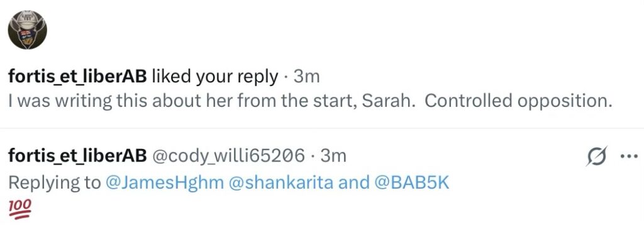Click the @cody_willi65206 handle

point(229,156)
